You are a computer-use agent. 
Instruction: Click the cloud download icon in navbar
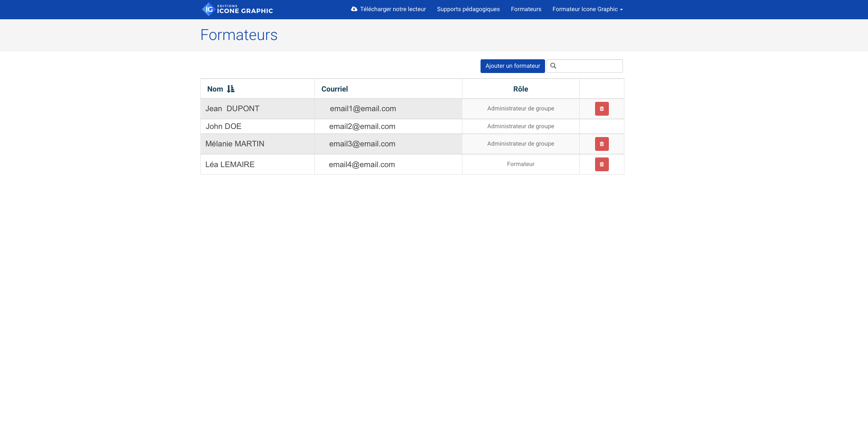354,9
